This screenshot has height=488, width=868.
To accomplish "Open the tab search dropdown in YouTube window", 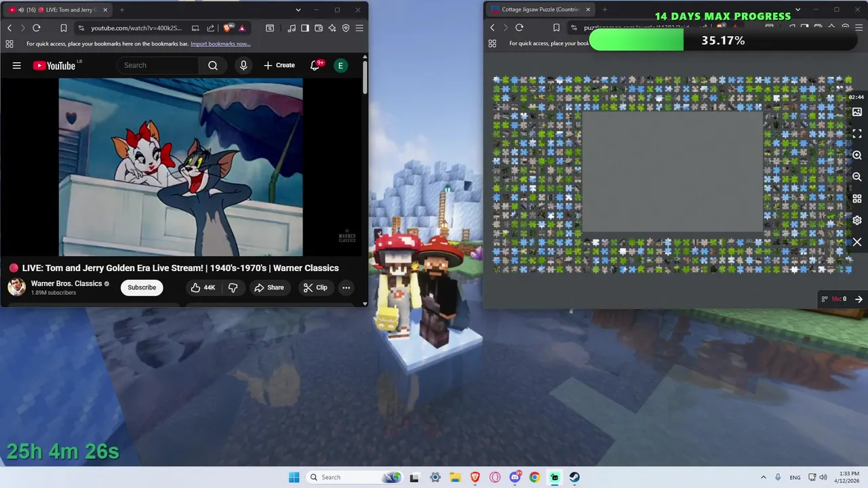I will [298, 9].
